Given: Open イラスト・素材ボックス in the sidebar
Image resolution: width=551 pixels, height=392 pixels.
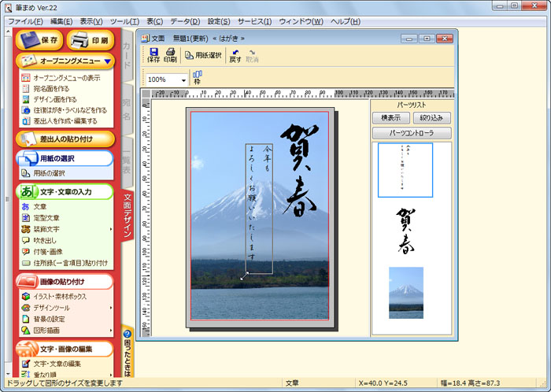Looking at the screenshot, I should (59, 296).
